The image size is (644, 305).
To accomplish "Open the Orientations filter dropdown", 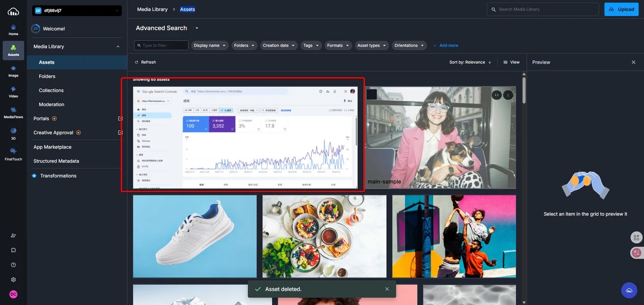I will (x=409, y=45).
